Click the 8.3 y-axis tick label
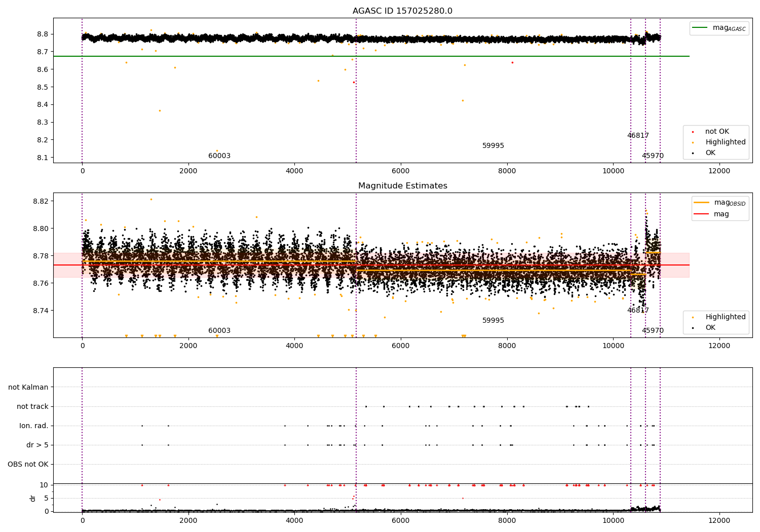 pyautogui.click(x=43, y=123)
